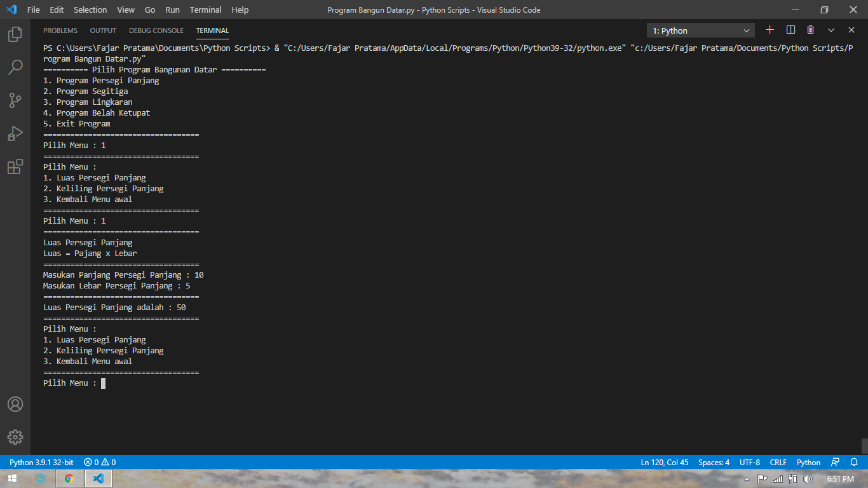Open the Manage gear settings icon
This screenshot has height=488, width=868.
point(16,437)
